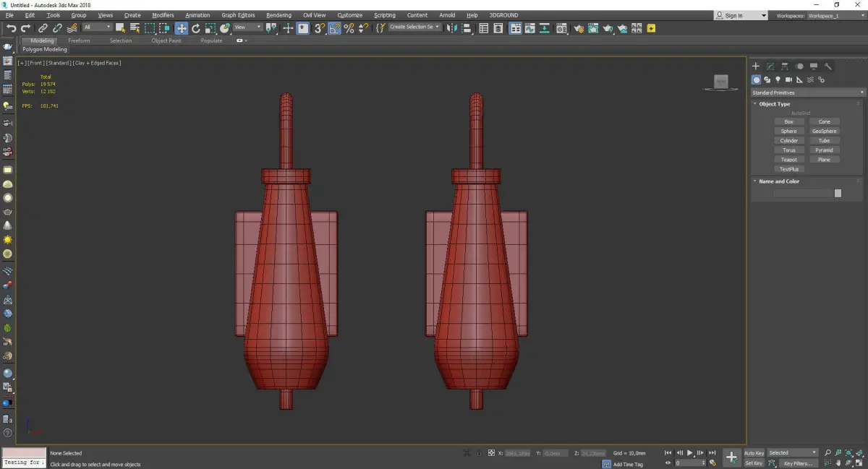Click the Render Production teapot icon
Screen dimensions: 868x469
pyautogui.click(x=608, y=28)
